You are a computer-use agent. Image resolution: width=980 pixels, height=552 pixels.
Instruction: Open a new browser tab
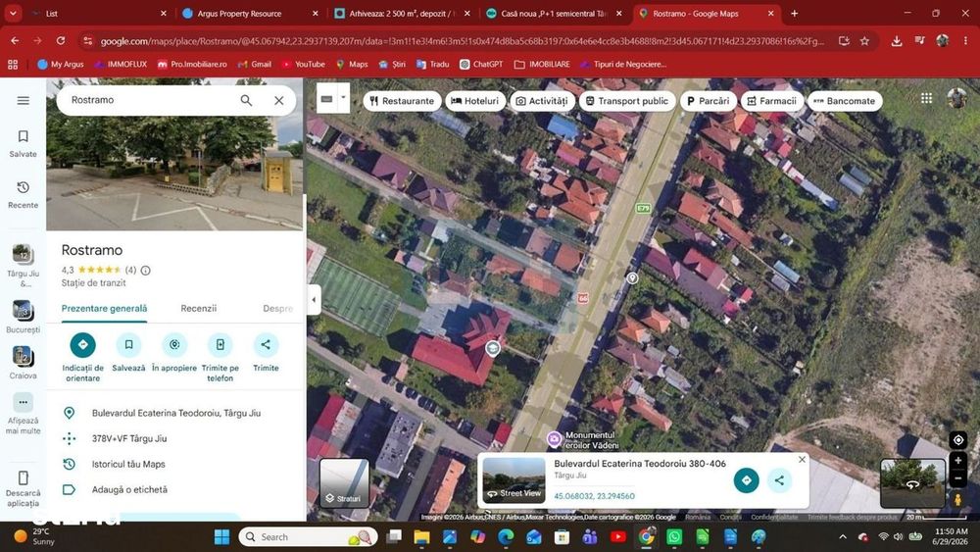[794, 13]
